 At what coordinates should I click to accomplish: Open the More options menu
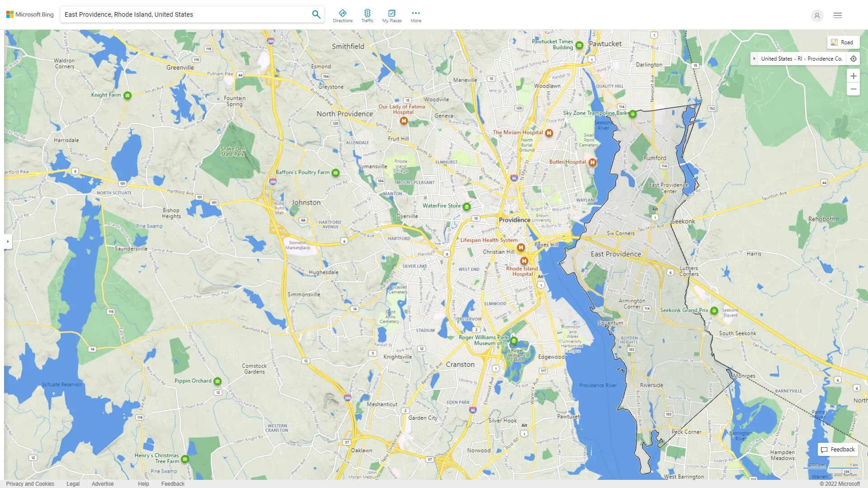tap(415, 15)
